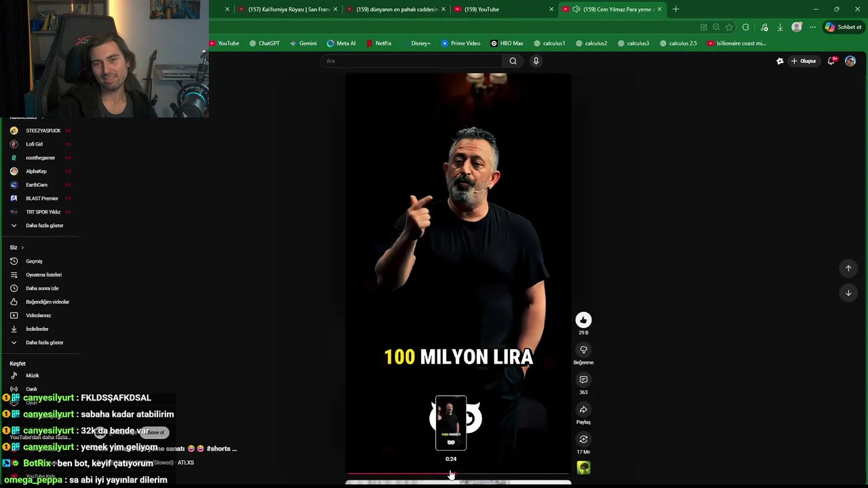The height and width of the screenshot is (488, 868).
Task: Focus the Ara search input field
Action: coord(412,61)
